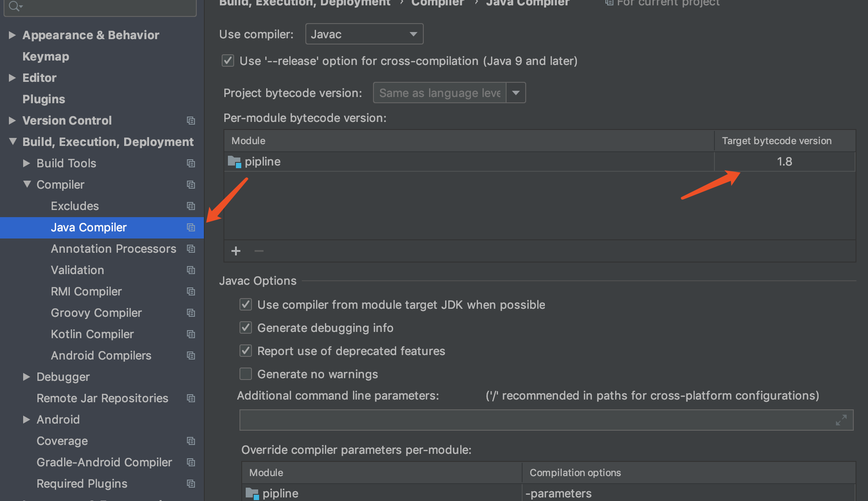This screenshot has width=868, height=501.
Task: Enable the Generate no warnings checkbox
Action: click(246, 374)
